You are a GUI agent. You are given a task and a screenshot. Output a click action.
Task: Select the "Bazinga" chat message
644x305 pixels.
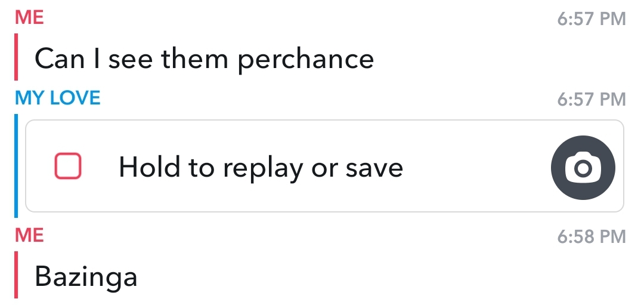(x=86, y=276)
